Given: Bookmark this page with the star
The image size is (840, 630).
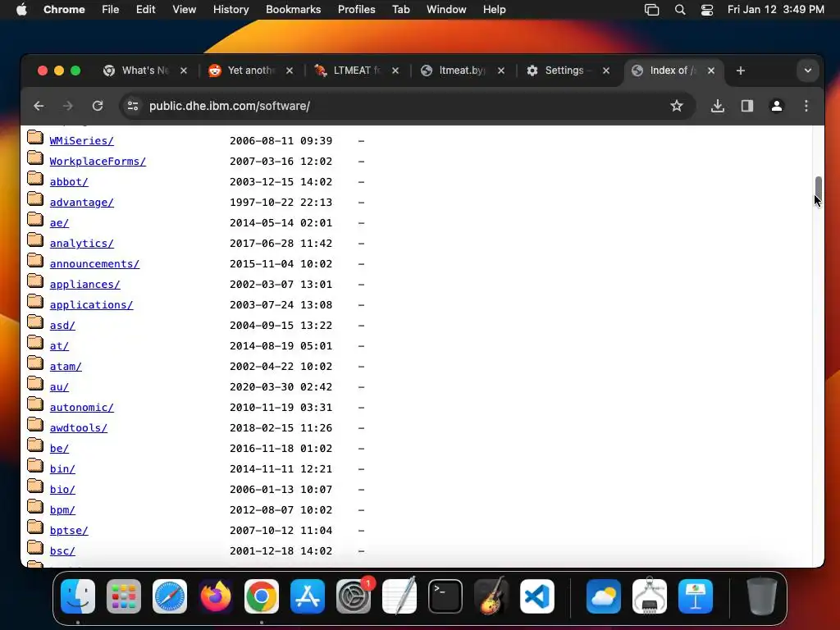Looking at the screenshot, I should (x=677, y=106).
